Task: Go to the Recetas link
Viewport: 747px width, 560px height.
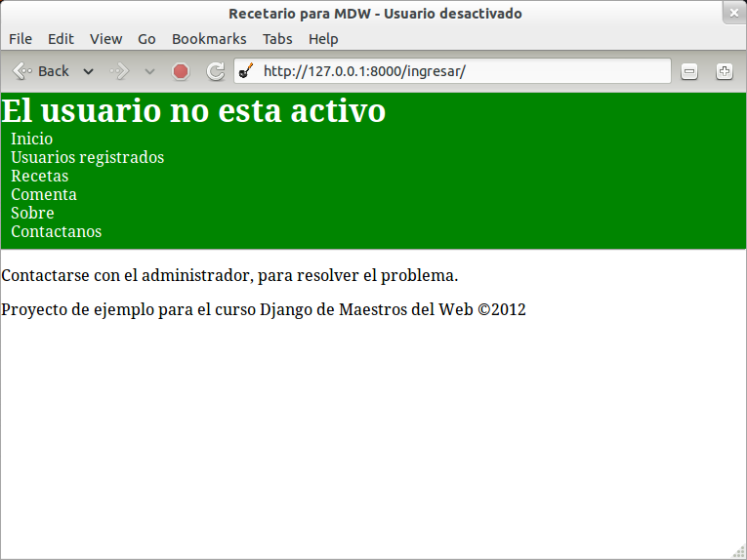Action: coord(39,176)
